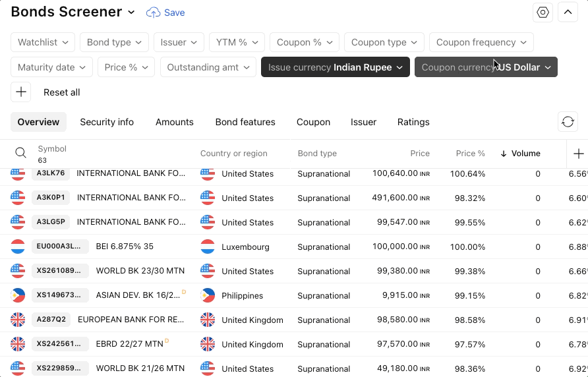
Task: Switch to the Coupon tab
Action: 314,122
